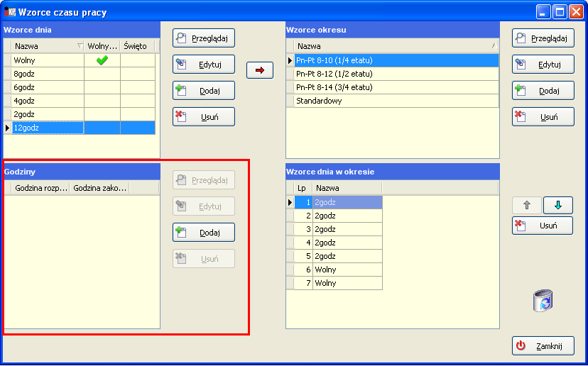Viewport: 588px width, 366px height.
Task: Click the Wolny... column header
Action: pos(102,46)
